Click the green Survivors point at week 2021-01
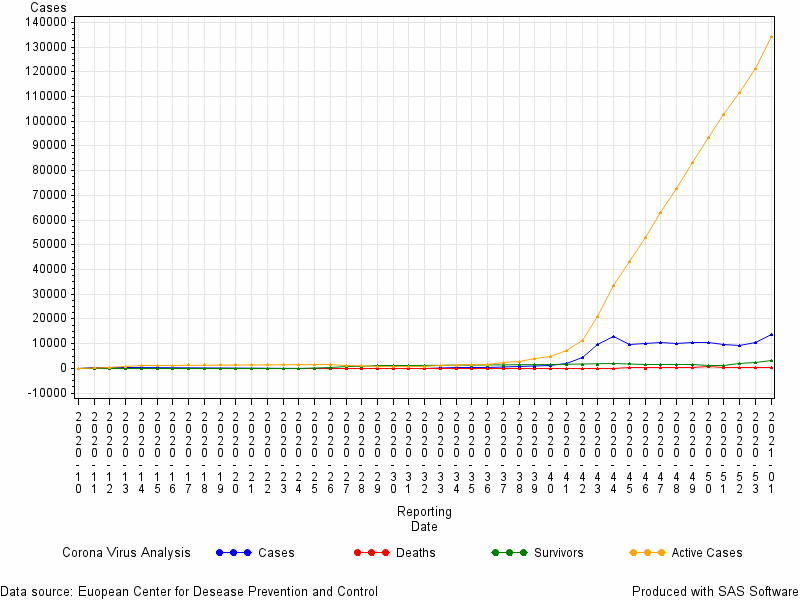Screen dimensions: 800x600 [771, 361]
